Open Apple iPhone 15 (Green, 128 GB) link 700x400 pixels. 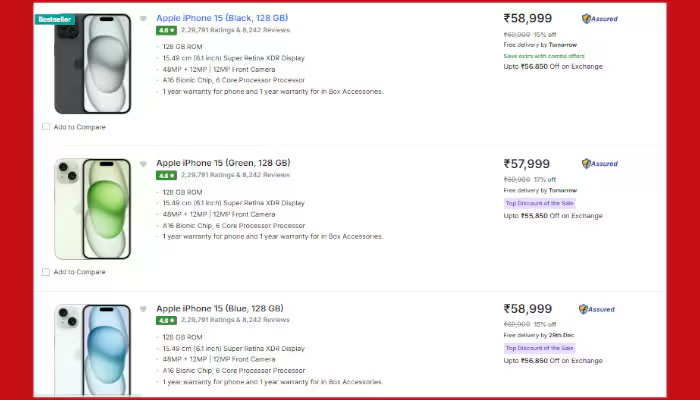223,163
